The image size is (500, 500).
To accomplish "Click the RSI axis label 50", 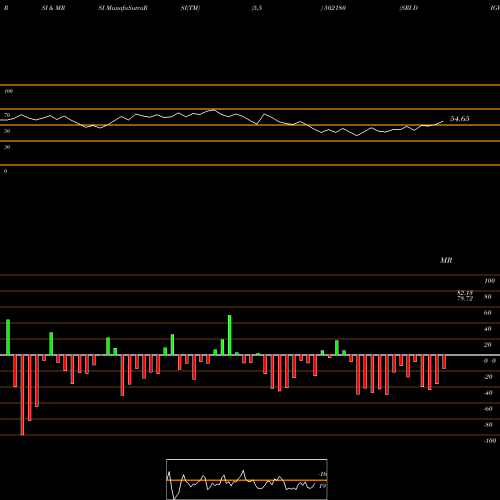I will tap(7, 131).
